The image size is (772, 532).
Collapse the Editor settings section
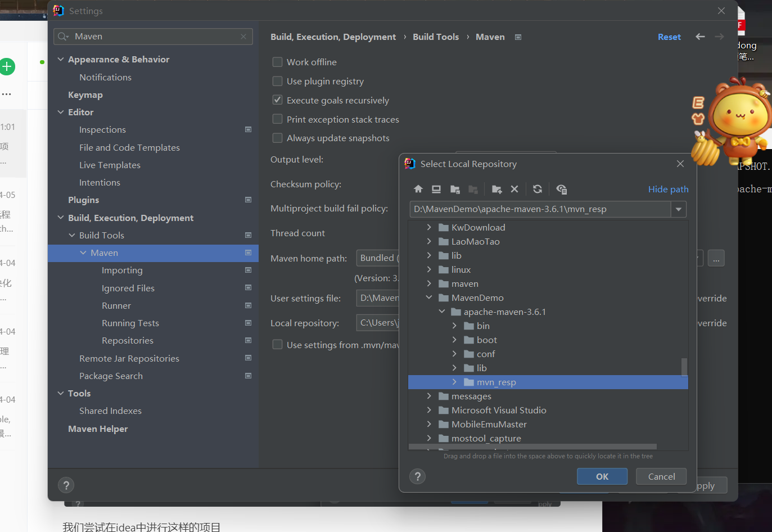click(x=61, y=112)
